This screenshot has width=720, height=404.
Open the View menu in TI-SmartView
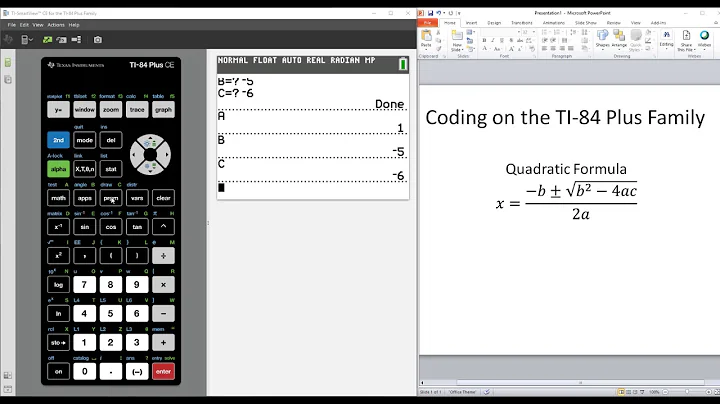click(38, 25)
